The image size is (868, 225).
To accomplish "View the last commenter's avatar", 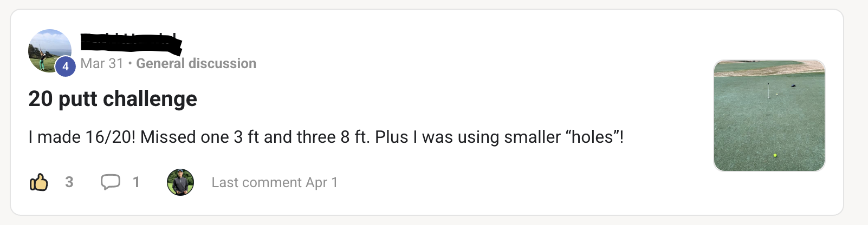I will point(180,182).
